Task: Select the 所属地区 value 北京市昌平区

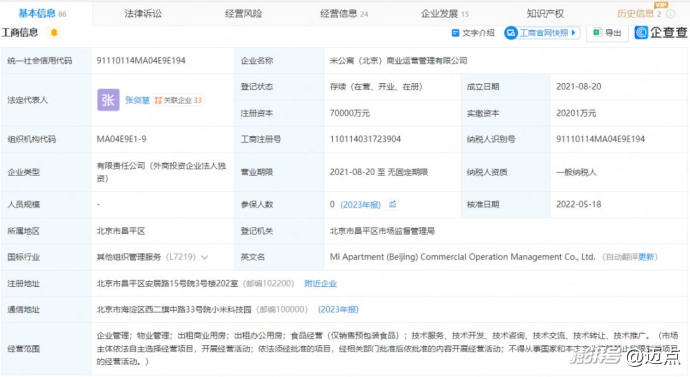Action: coord(121,231)
